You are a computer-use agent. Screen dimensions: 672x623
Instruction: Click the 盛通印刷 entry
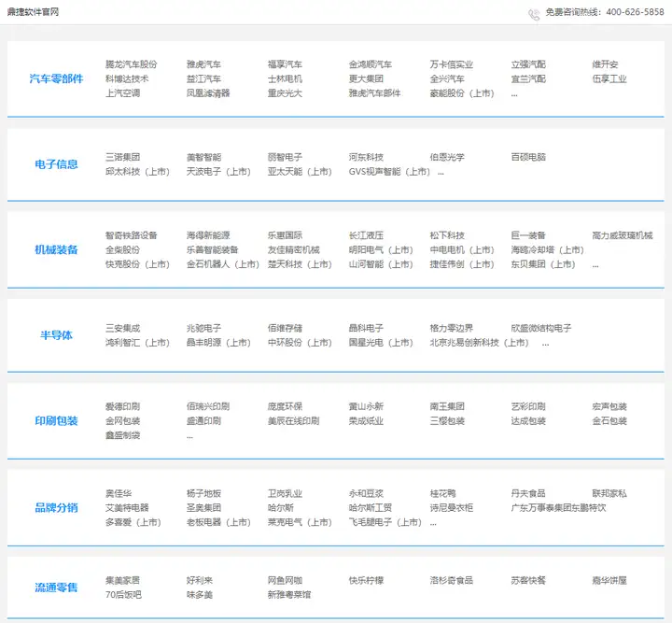(203, 421)
